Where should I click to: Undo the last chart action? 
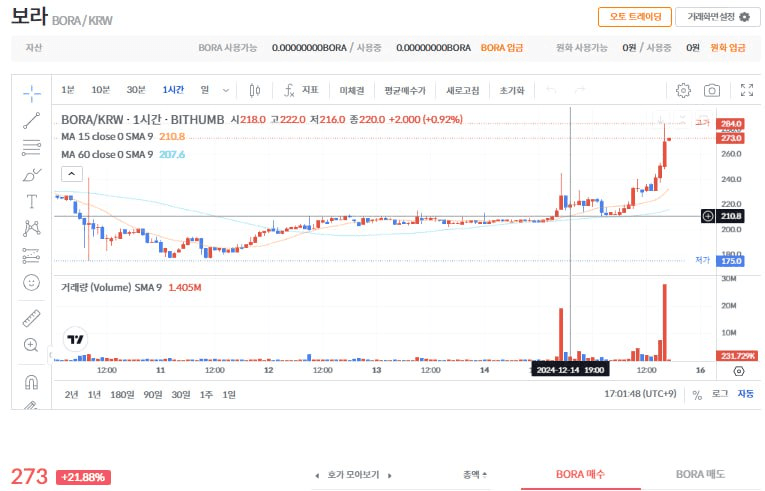tap(551, 90)
